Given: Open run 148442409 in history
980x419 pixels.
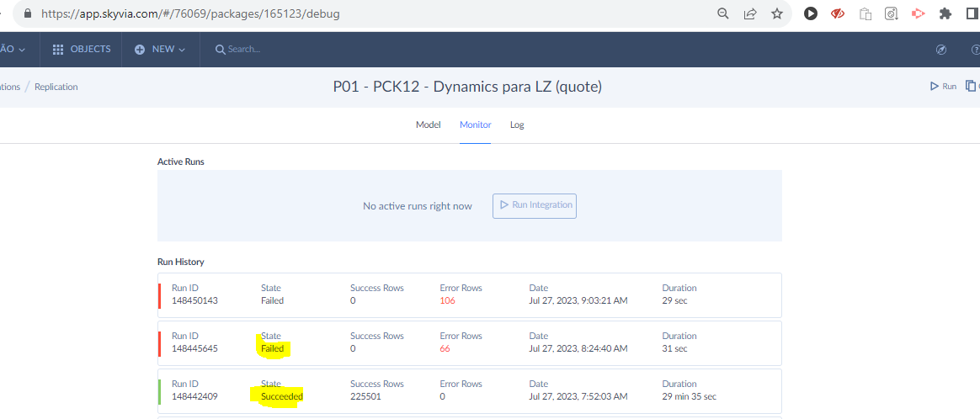Looking at the screenshot, I should click(470, 391).
